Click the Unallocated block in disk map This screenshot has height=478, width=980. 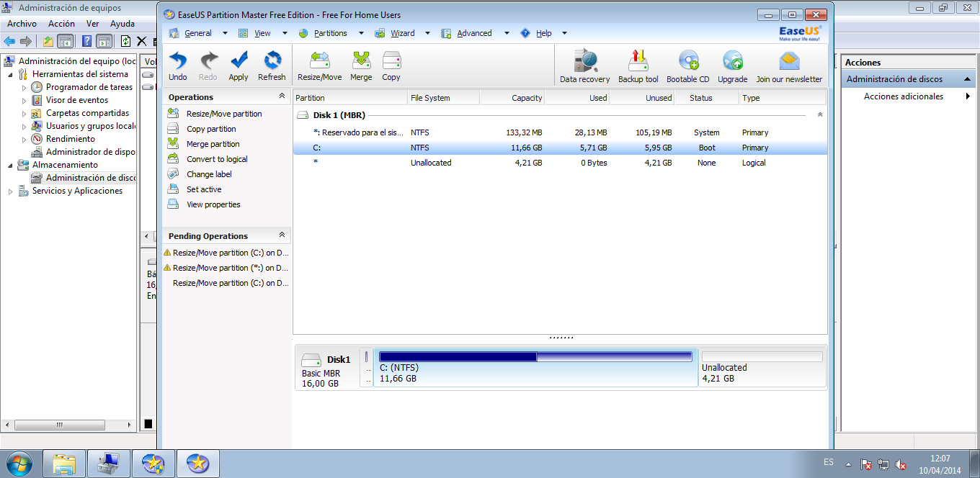click(x=762, y=368)
